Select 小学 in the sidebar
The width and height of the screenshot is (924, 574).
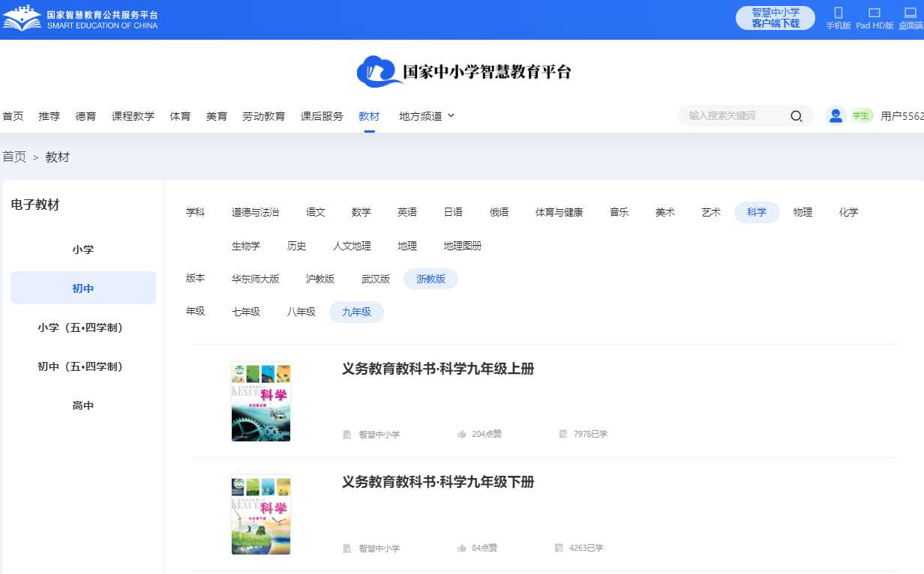coord(83,250)
